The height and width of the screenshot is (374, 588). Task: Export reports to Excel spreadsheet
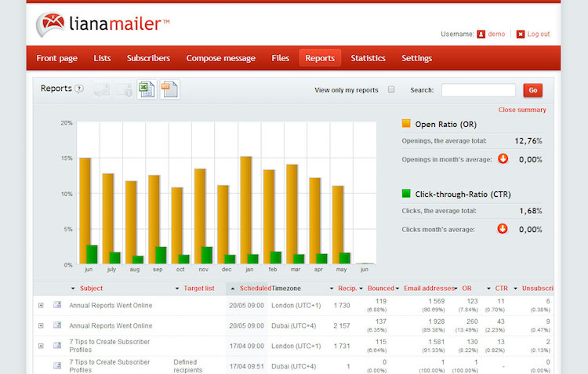tap(147, 89)
